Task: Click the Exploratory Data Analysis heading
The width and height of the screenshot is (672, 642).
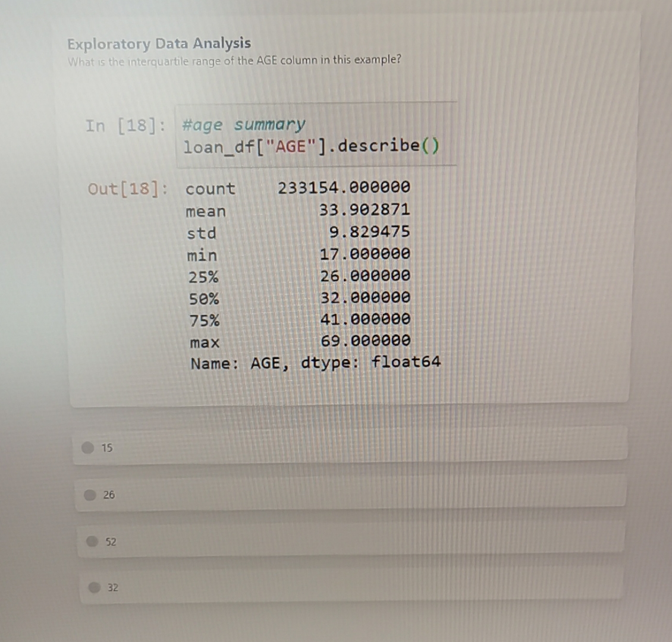Action: coord(159,43)
